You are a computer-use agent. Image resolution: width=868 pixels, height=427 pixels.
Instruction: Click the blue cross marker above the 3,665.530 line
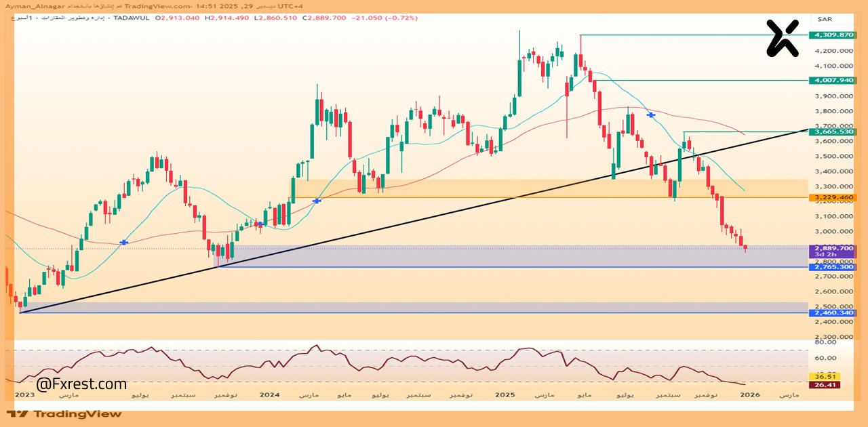point(651,115)
